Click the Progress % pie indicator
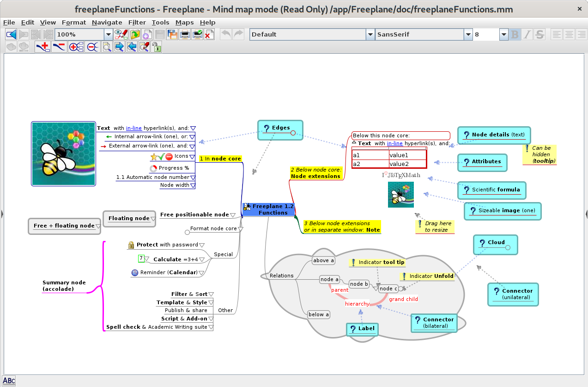Image resolution: width=588 pixels, height=387 pixels. tap(153, 168)
